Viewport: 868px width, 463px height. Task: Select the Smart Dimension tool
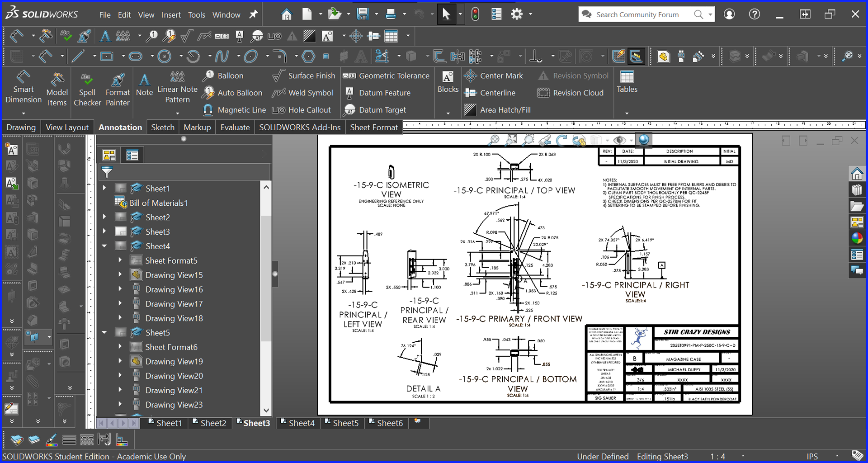coord(24,87)
